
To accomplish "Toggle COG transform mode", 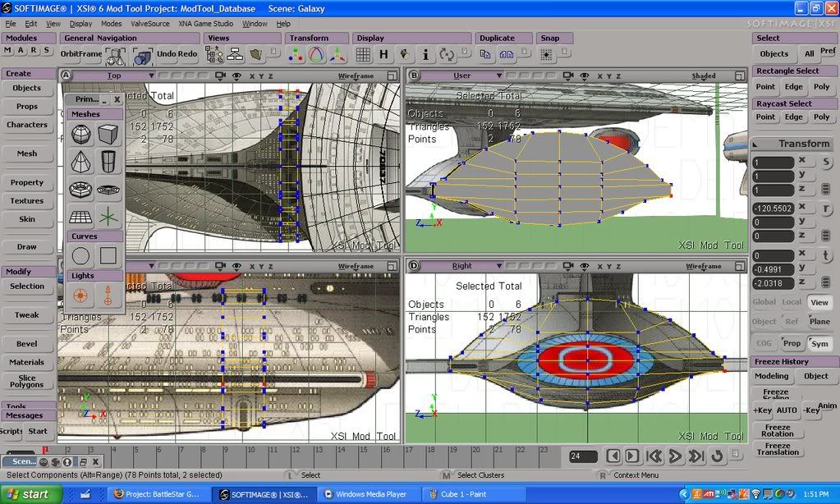I will point(764,344).
